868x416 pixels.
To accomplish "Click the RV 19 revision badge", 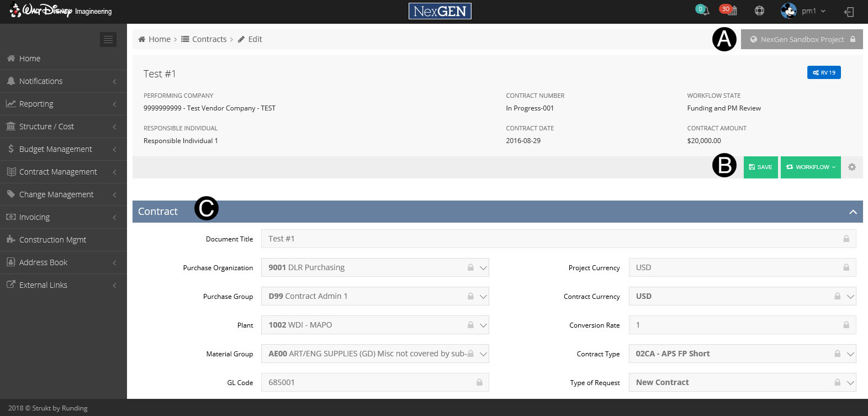I will click(824, 72).
